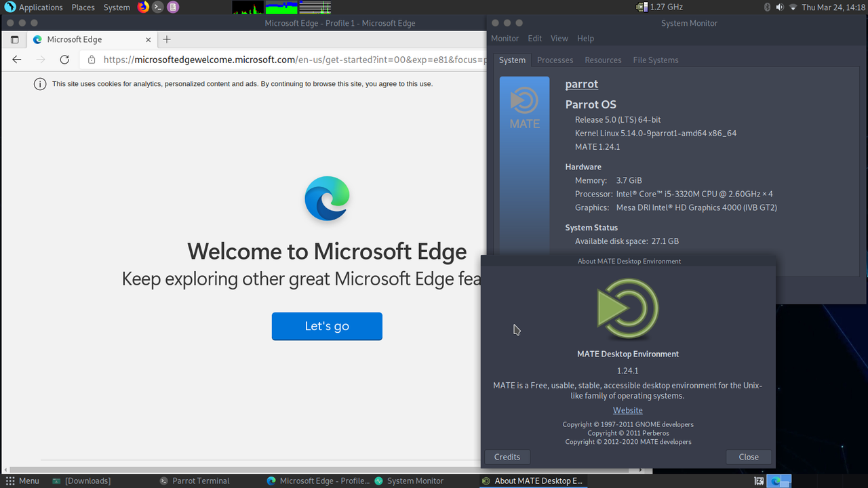Open Edge tab actions menu icon
Screen dimensions: 868x488
[14, 40]
